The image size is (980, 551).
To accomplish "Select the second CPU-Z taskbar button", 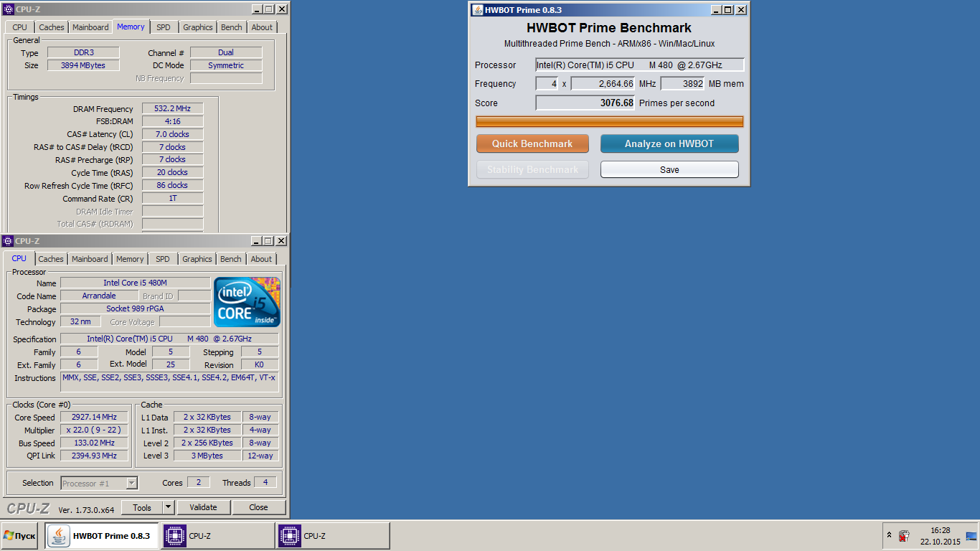I will 334,536.
